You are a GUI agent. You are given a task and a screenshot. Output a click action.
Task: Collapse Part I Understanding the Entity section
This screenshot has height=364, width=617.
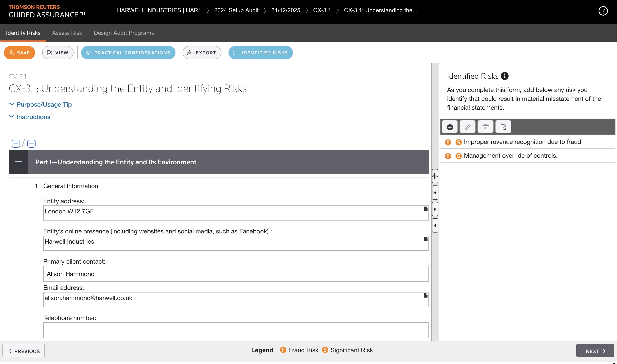(18, 162)
